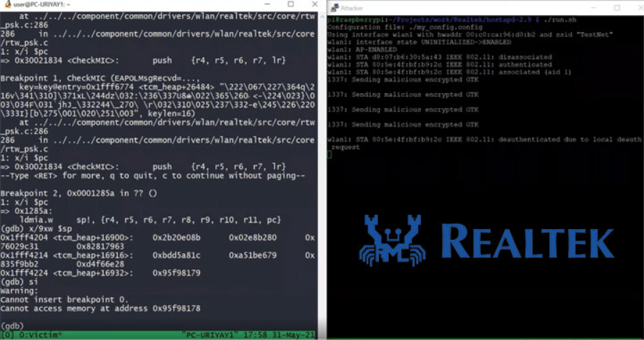Click the final (gdb) prompt line
644x340 pixels.
click(x=12, y=326)
